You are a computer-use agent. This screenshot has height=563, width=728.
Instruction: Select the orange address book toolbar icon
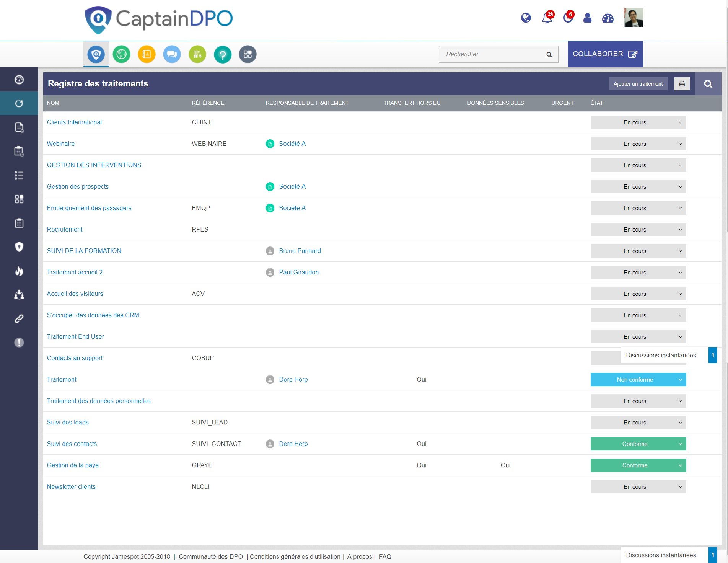147,54
